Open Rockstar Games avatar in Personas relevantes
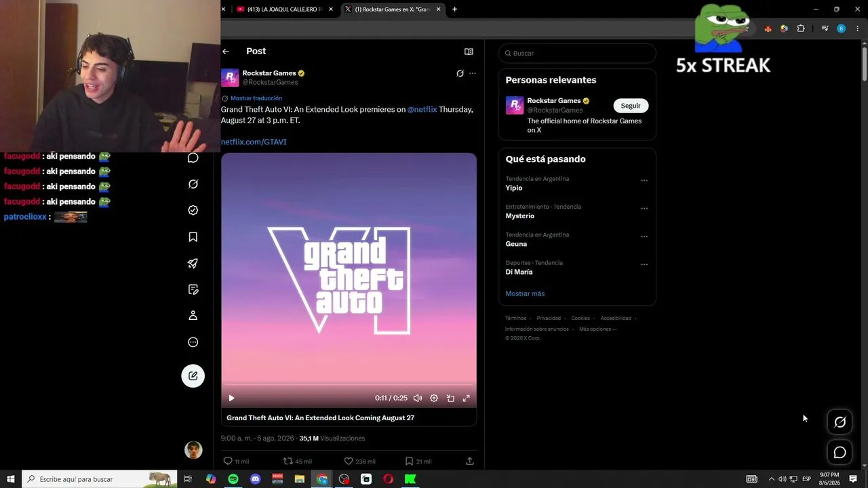This screenshot has height=488, width=868. (515, 106)
